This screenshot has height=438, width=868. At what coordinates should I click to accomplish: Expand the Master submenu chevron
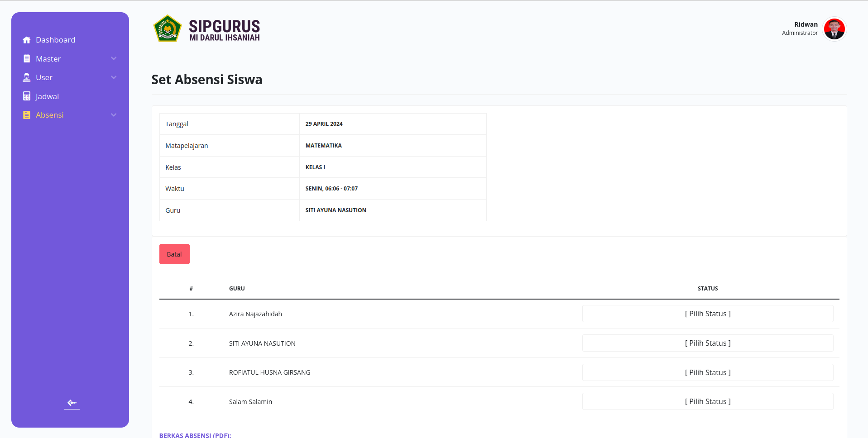point(114,58)
